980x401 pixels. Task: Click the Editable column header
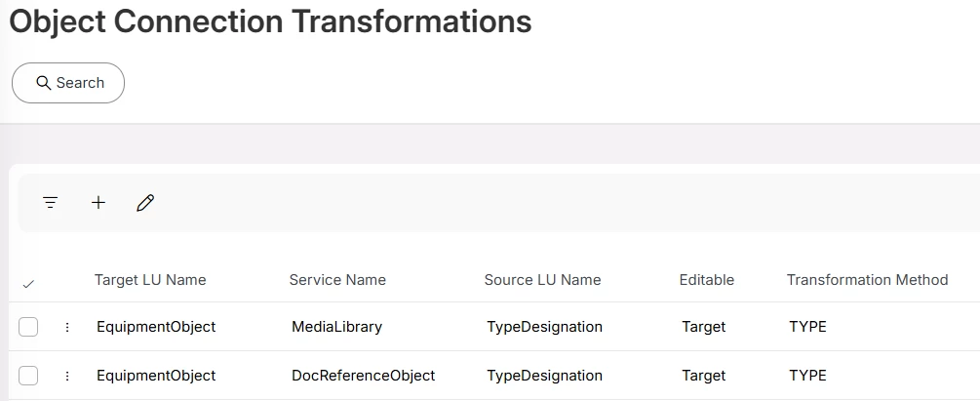(x=707, y=280)
